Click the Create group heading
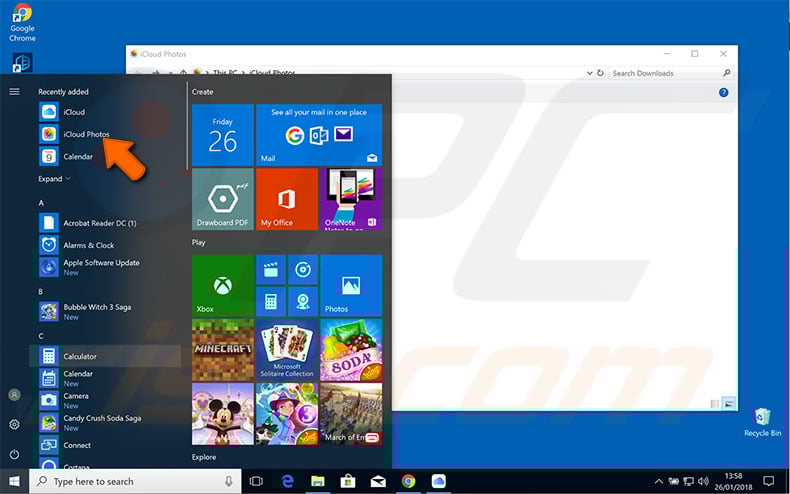Viewport: 790px width, 494px height. click(203, 92)
